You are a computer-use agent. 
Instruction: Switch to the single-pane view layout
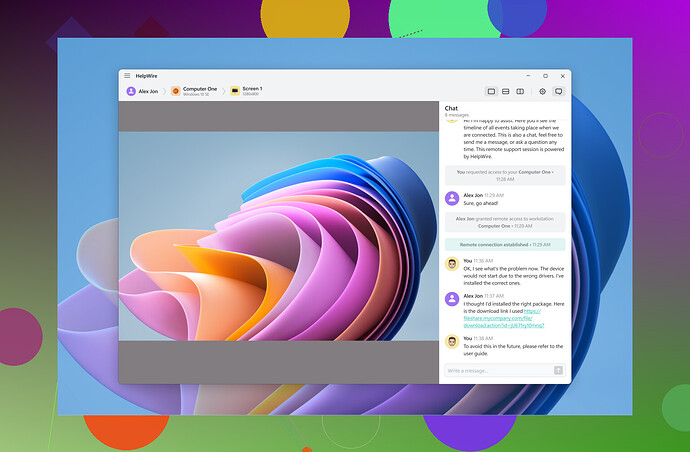492,91
